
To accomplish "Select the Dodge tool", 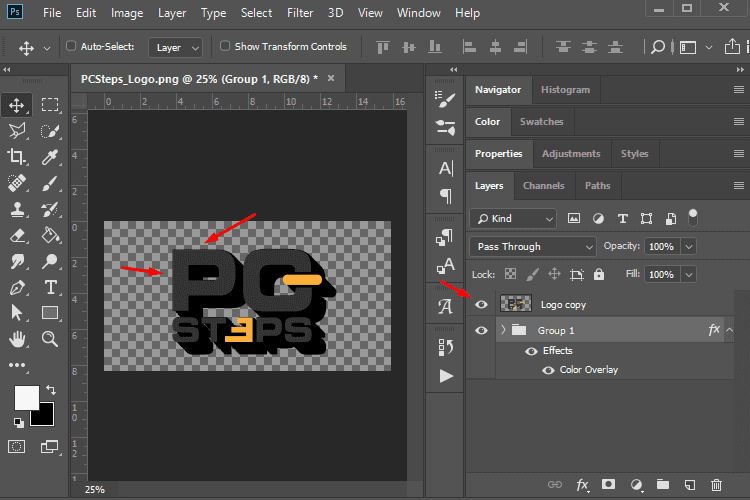I will tap(50, 261).
